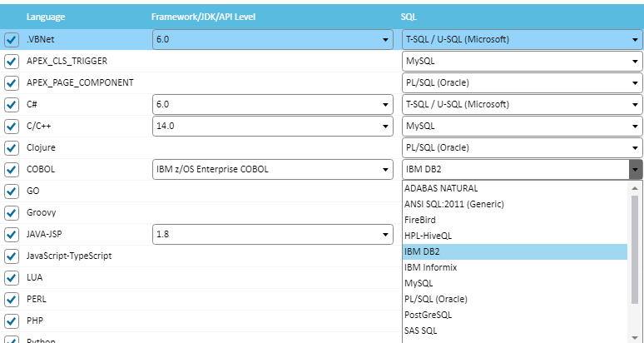Open COBOL framework dropdown IBM z/OS Enterprise
644x343 pixels.
click(x=273, y=169)
